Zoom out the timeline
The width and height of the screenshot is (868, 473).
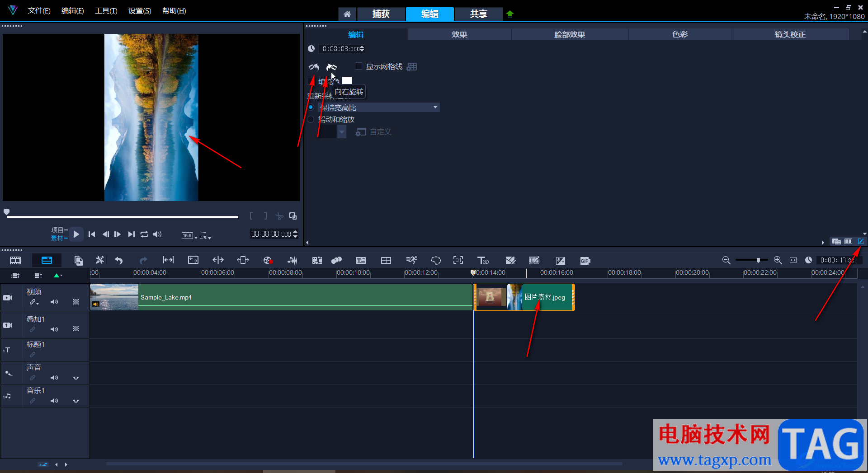(x=726, y=260)
